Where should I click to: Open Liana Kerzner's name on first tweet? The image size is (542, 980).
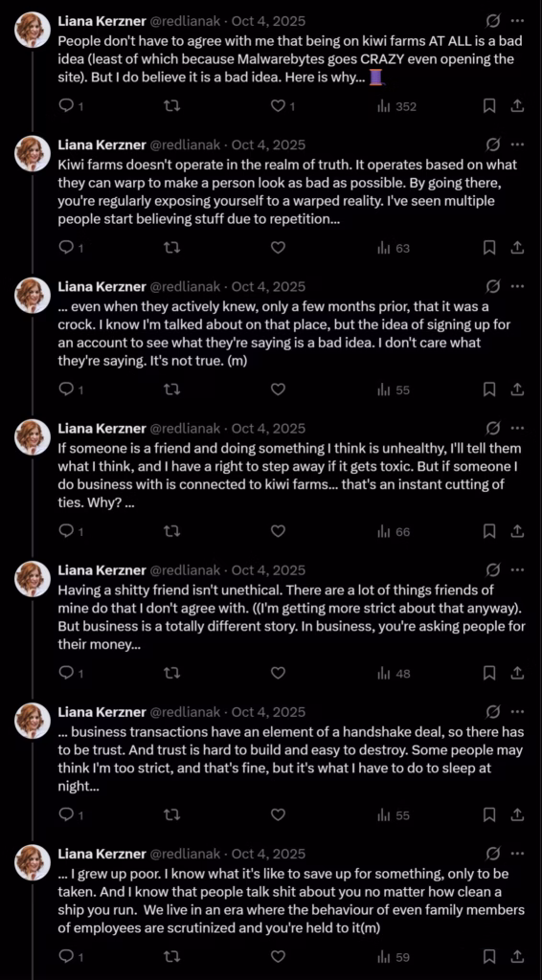101,21
